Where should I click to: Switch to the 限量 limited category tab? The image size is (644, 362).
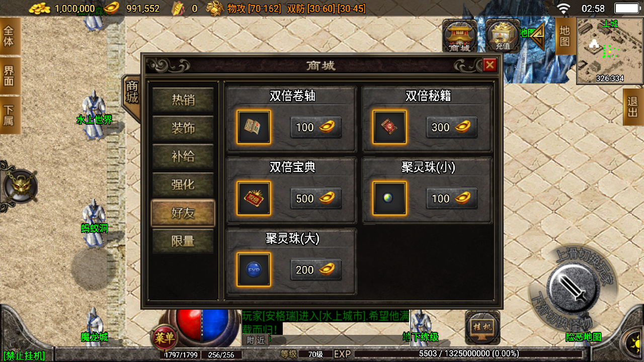tap(183, 241)
